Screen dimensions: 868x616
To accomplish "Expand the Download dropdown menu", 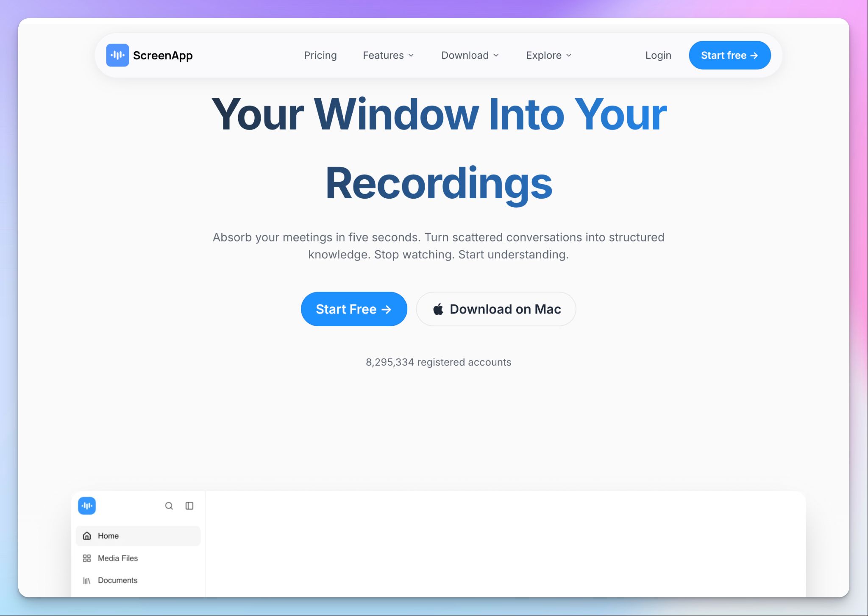I will [x=470, y=55].
